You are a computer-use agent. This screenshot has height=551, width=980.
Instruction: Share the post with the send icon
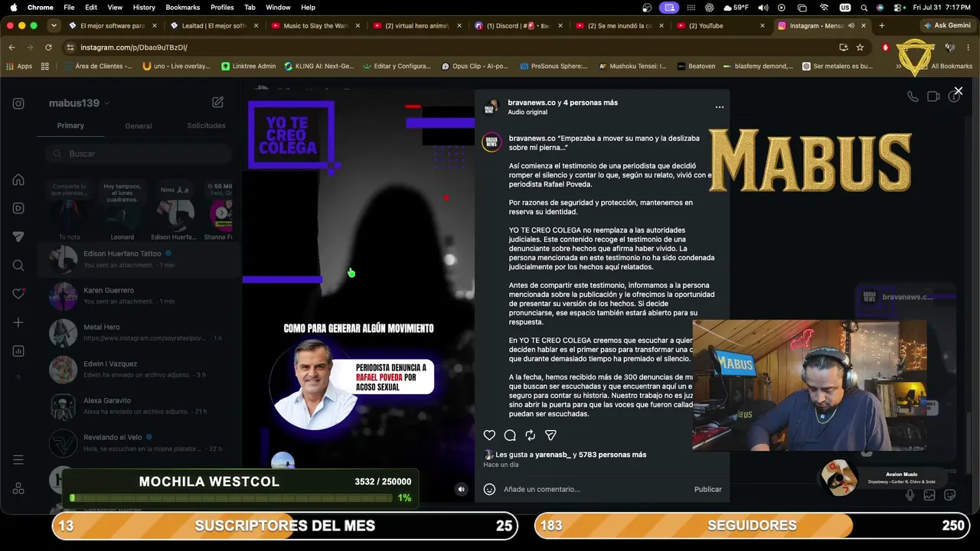tap(550, 435)
